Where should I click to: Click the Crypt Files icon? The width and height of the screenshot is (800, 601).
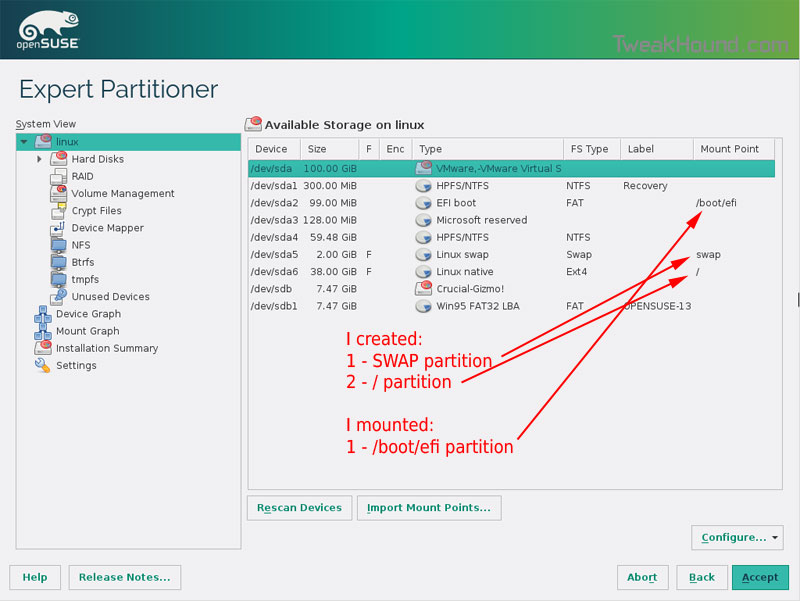59,210
